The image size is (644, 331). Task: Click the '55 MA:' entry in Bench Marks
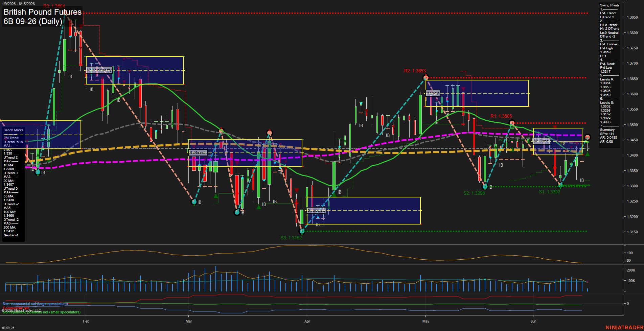9,196
